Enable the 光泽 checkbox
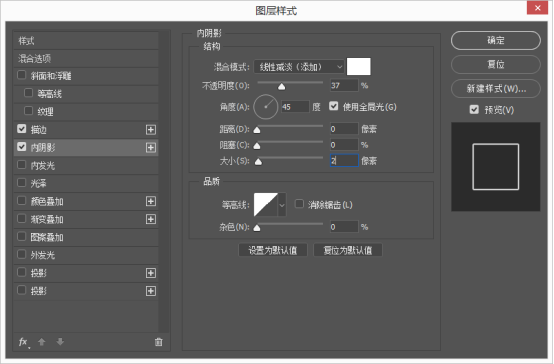The image size is (554, 364). (22, 183)
